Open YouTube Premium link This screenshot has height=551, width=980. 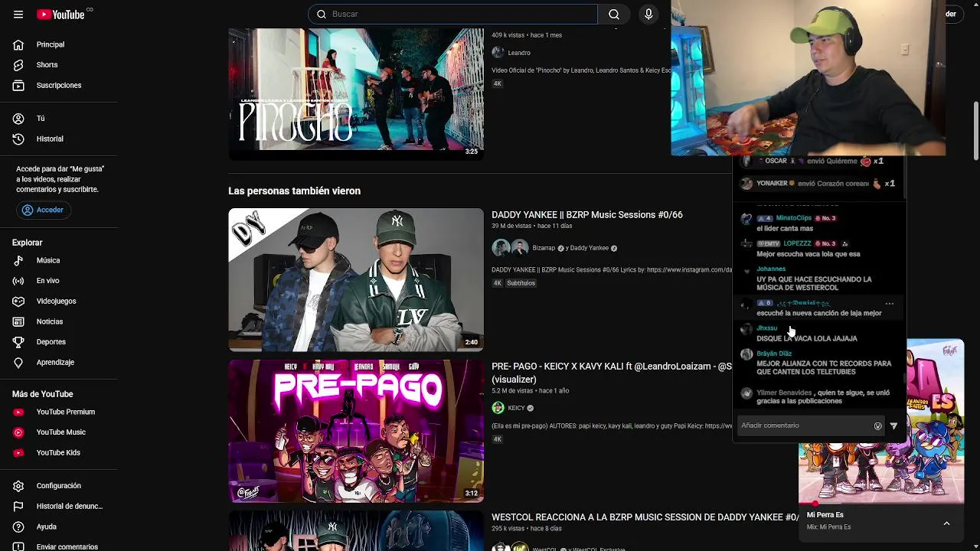point(59,412)
